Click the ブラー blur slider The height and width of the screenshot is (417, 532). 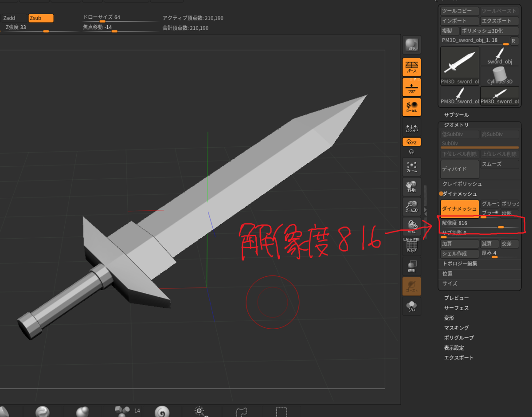pos(490,213)
